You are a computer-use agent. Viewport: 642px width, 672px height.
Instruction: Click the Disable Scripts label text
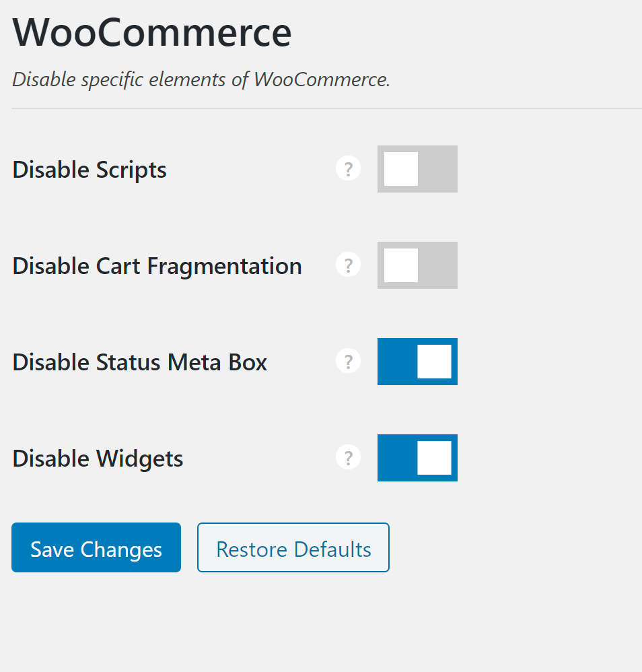click(x=90, y=170)
